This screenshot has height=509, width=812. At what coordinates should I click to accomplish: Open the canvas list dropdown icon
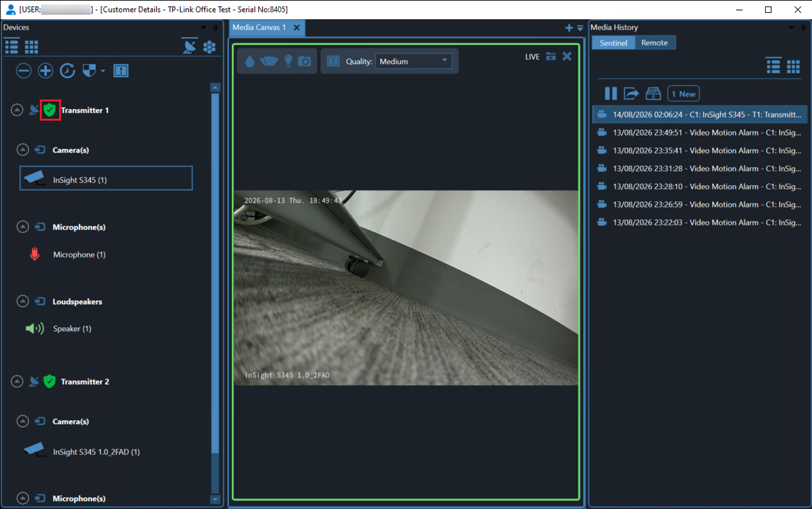(580, 28)
